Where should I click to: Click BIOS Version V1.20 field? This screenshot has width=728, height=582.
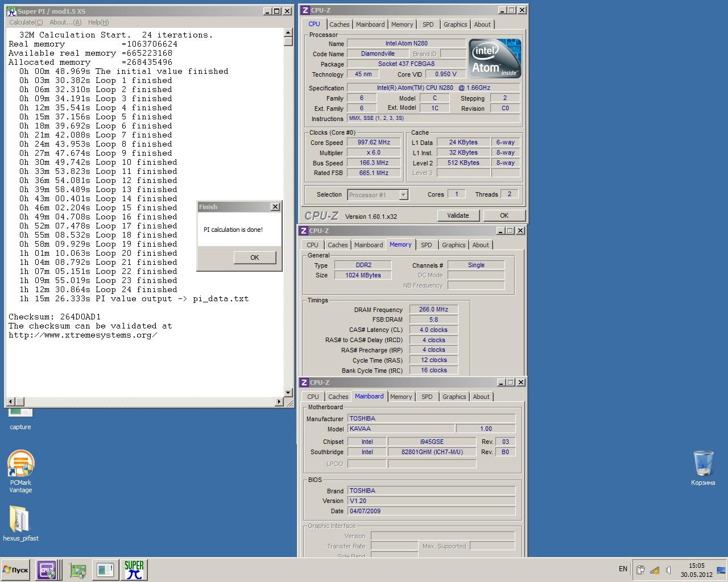[432, 501]
